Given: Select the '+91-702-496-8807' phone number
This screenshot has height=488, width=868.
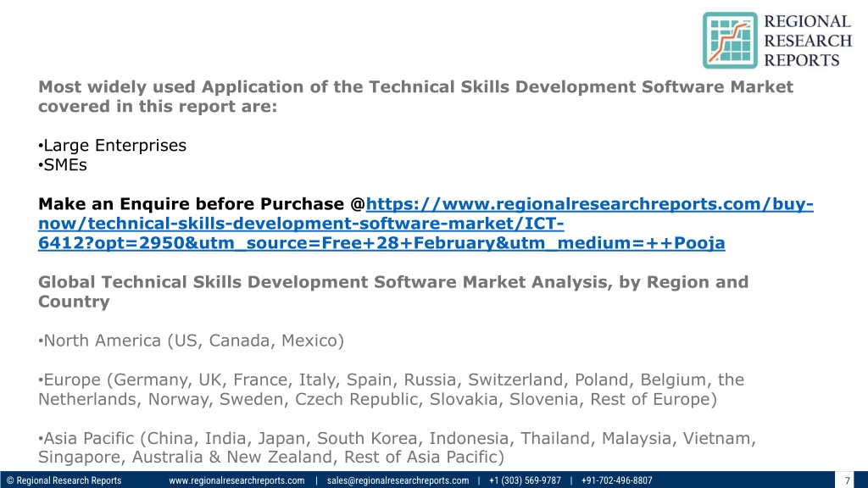Looking at the screenshot, I should [x=617, y=480].
